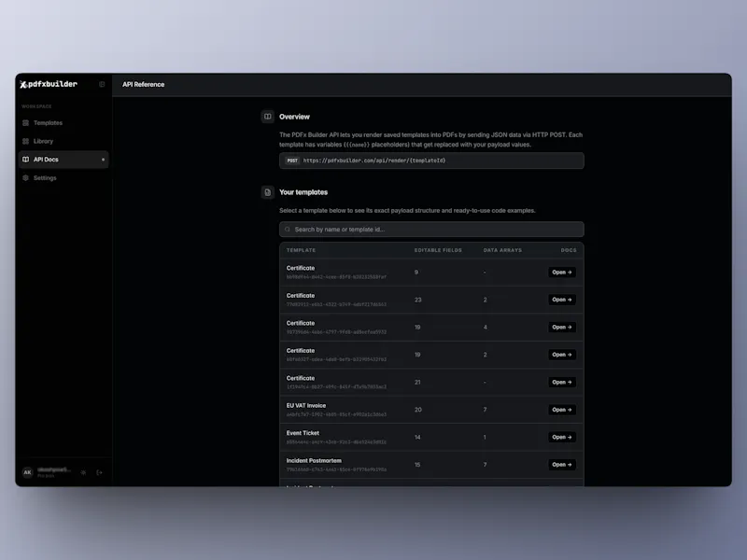Click the pdfxbuilder logo
The image size is (747, 560).
pyautogui.click(x=49, y=84)
